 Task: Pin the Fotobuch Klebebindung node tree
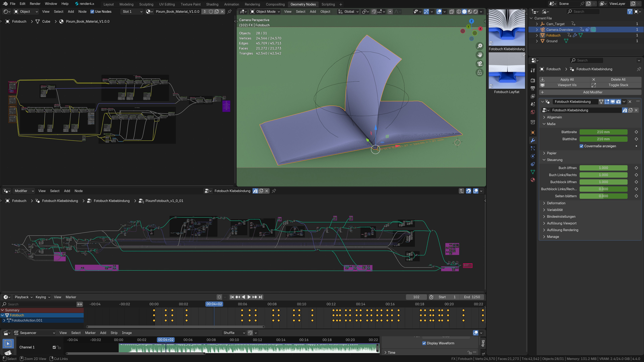[x=274, y=191]
